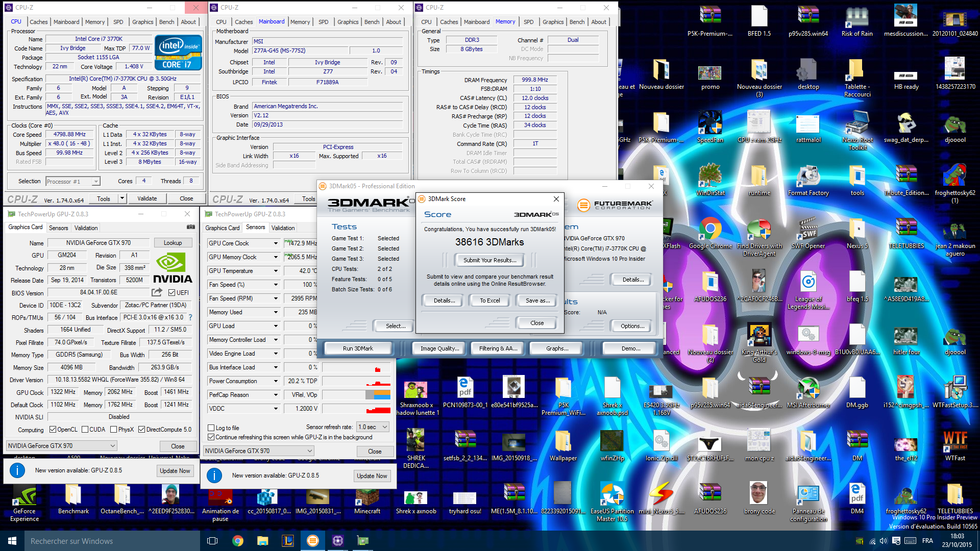Open EaseUS Partition Master icon
This screenshot has height=551, width=980.
(612, 503)
